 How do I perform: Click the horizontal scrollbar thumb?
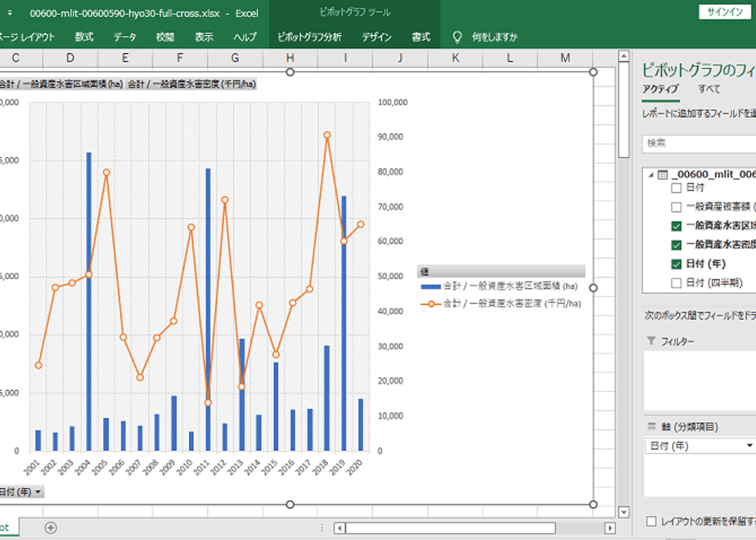point(450,528)
